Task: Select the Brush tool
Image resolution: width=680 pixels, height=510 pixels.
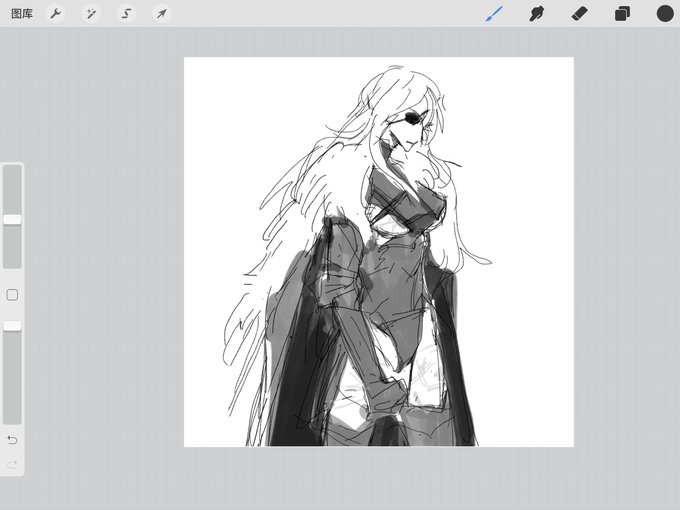Action: pyautogui.click(x=494, y=13)
